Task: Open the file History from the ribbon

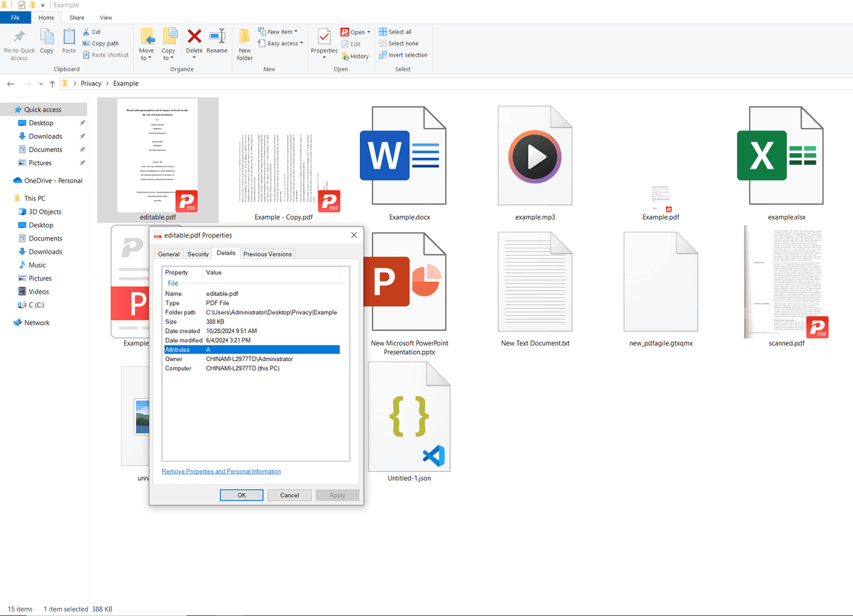Action: [357, 56]
